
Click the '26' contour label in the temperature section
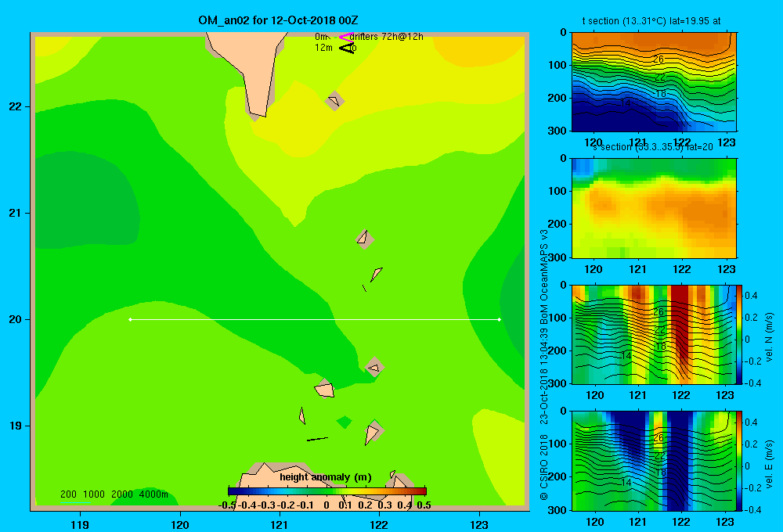(659, 59)
